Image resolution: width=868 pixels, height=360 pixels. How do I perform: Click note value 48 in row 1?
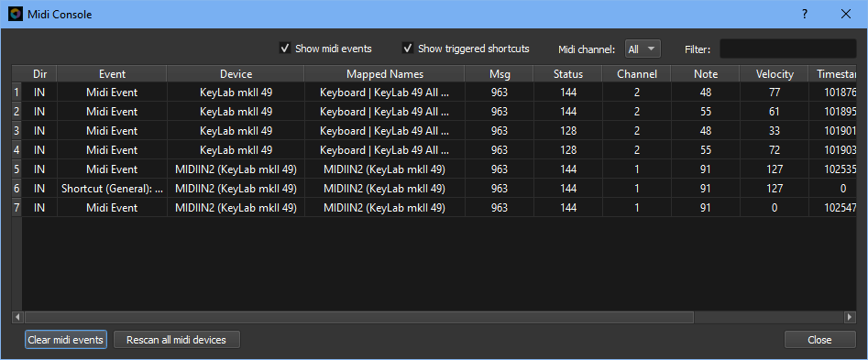click(705, 93)
